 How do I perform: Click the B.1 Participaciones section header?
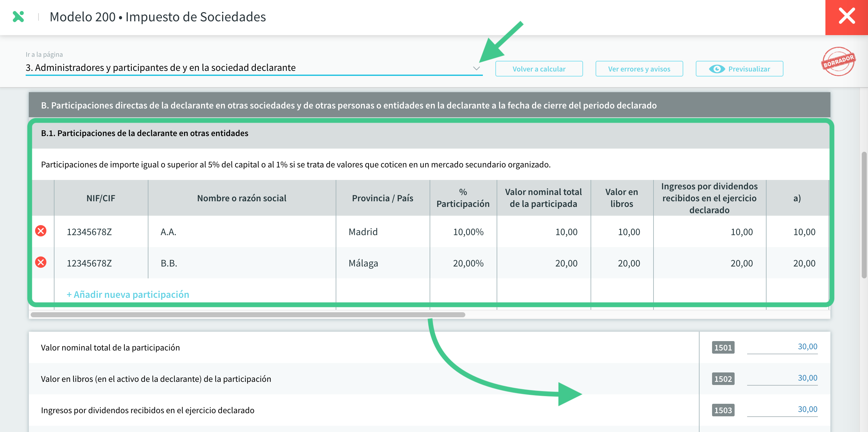pos(144,133)
